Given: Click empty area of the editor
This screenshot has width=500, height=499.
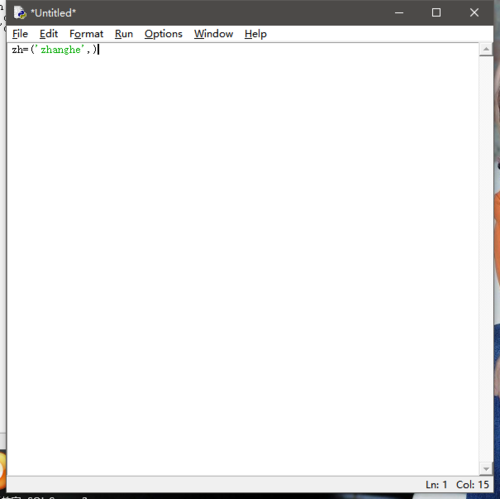Looking at the screenshot, I should tap(243, 259).
